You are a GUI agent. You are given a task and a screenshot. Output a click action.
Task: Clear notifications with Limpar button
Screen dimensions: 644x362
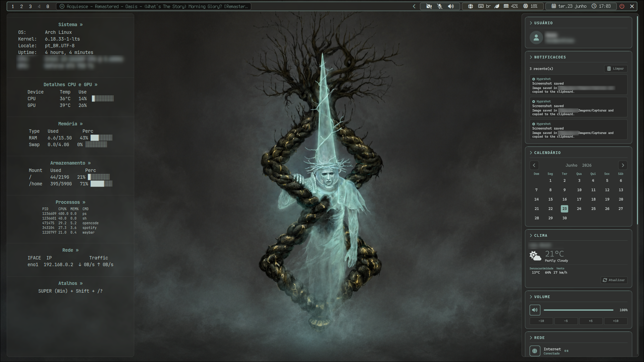point(615,69)
